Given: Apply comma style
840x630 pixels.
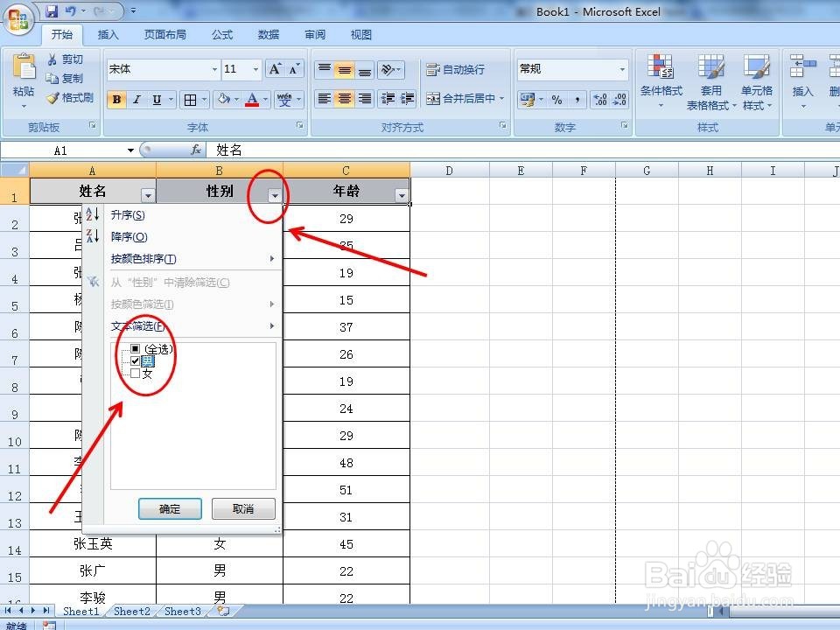Looking at the screenshot, I should click(577, 100).
